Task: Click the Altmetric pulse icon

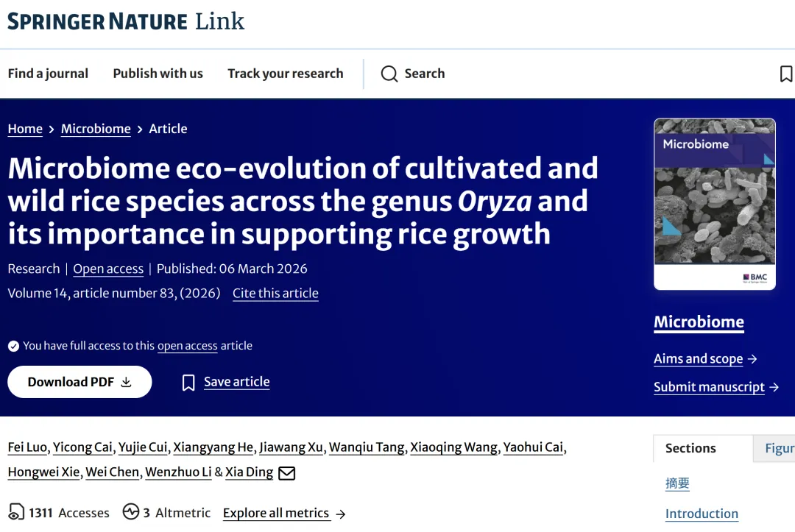Action: click(x=131, y=512)
